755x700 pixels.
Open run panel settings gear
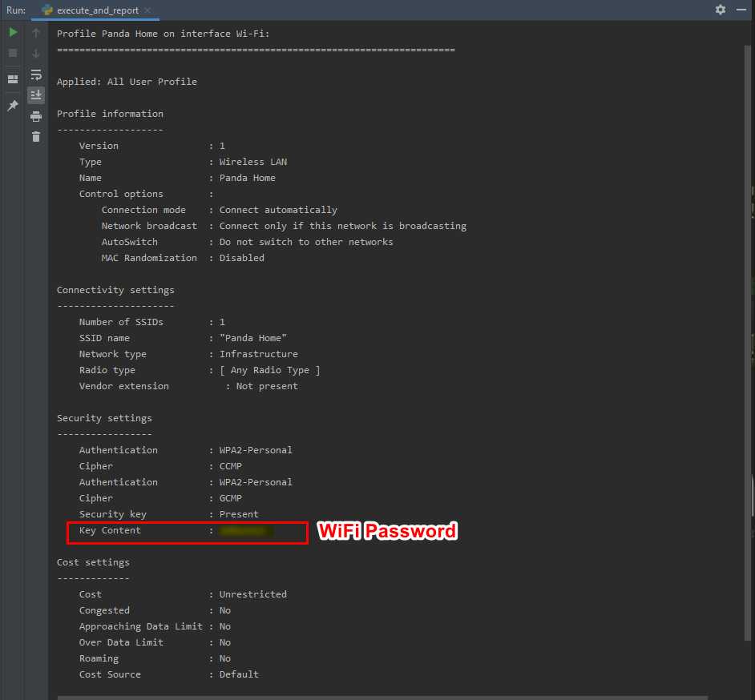pos(721,10)
